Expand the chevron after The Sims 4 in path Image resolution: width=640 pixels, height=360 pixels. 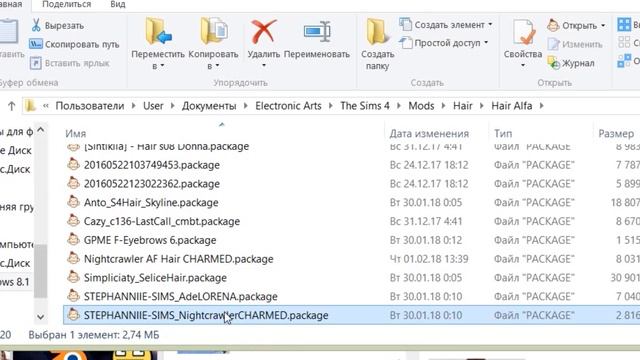coord(399,106)
